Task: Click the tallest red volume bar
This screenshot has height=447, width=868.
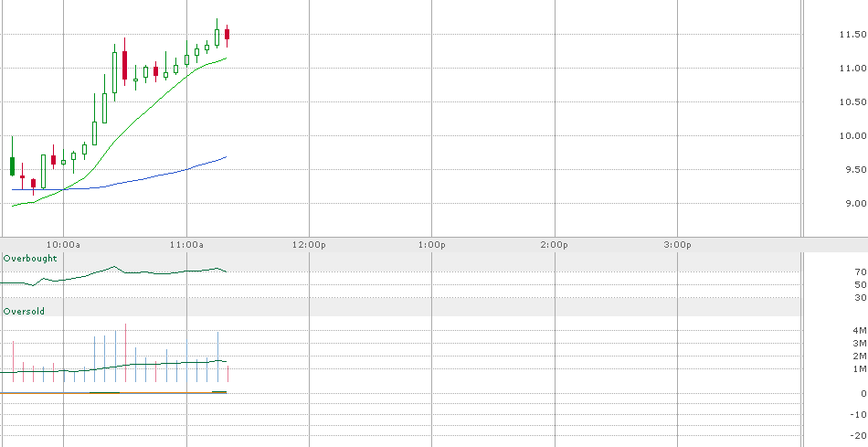Action: pos(126,353)
